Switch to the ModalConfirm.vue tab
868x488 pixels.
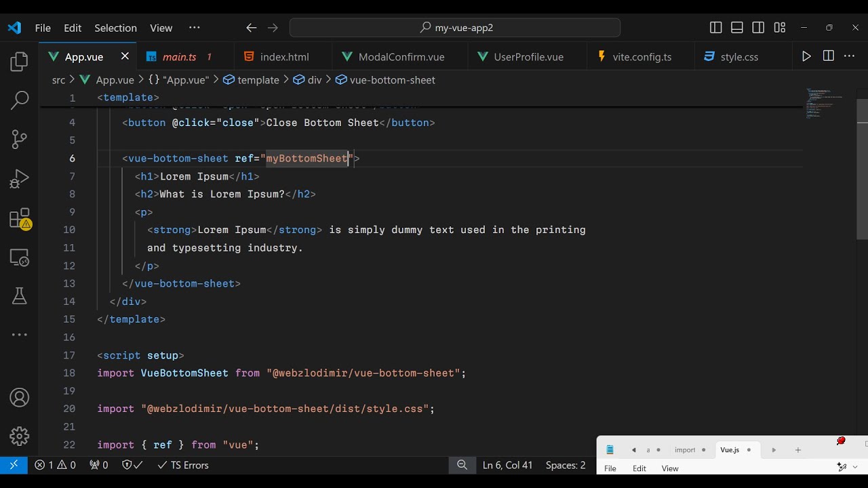click(x=400, y=57)
